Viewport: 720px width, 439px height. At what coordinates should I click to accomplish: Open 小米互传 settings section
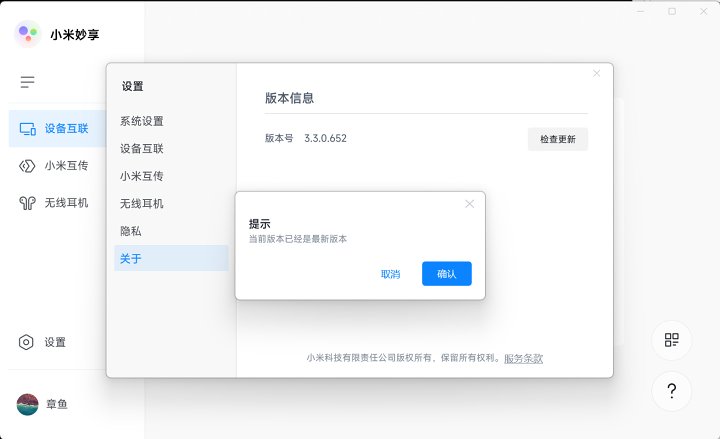click(x=142, y=176)
